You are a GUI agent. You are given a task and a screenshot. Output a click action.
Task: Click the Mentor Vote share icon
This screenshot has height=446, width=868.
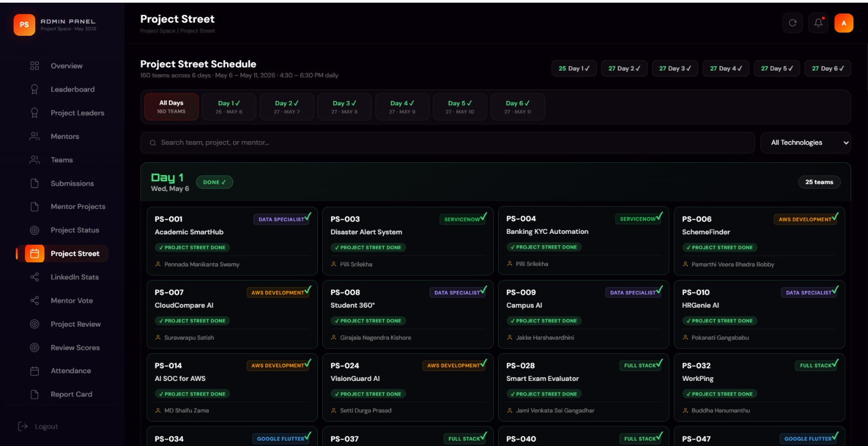(x=35, y=301)
